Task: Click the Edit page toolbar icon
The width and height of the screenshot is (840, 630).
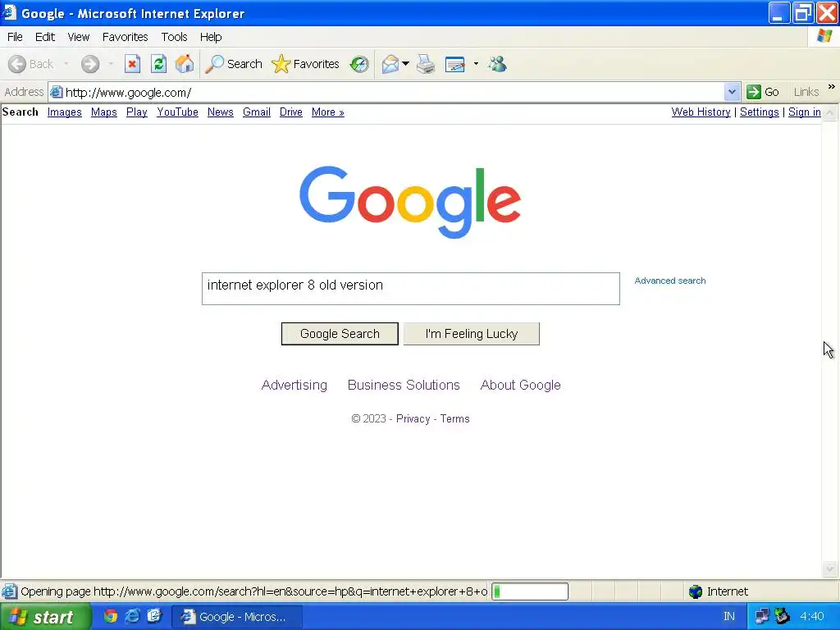Action: click(x=454, y=64)
